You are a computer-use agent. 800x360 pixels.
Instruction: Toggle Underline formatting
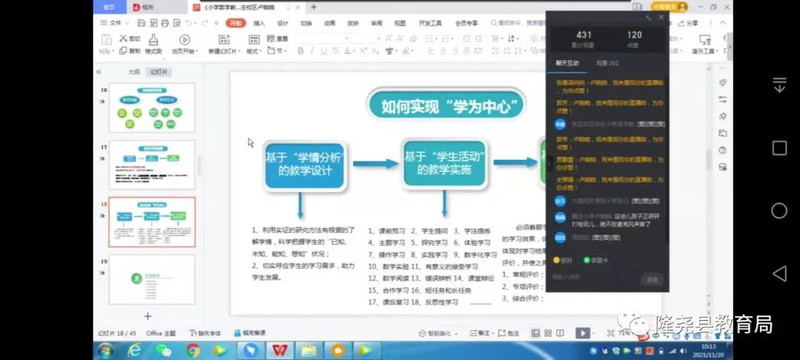(x=323, y=50)
